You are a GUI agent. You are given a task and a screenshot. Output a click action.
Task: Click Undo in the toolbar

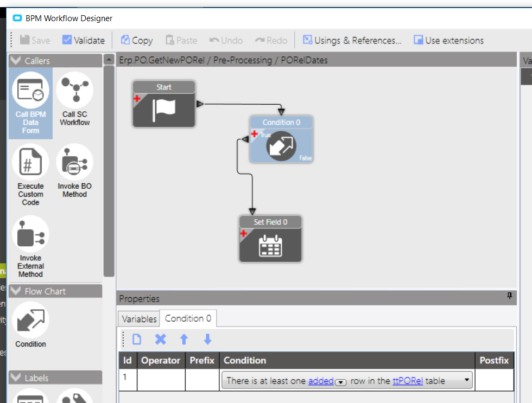(x=226, y=40)
